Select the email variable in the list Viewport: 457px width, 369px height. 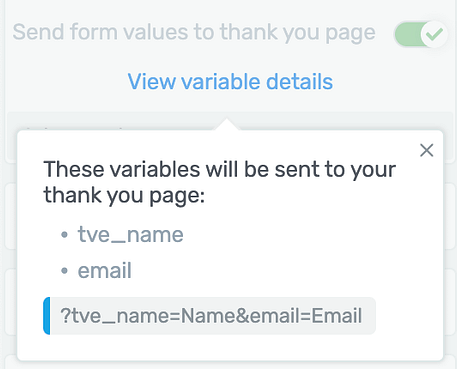(x=105, y=270)
